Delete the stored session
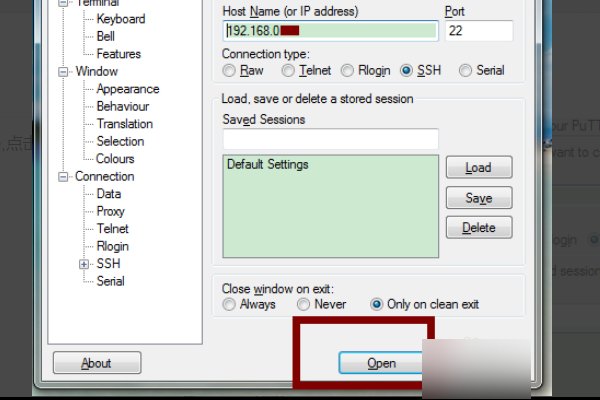 478,228
